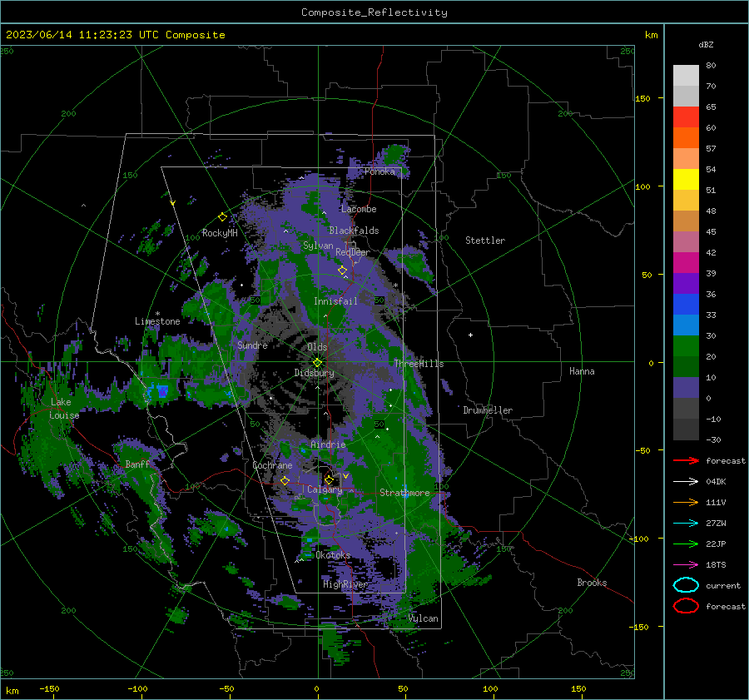
Task: Click the Lacombe town label
Action: pos(359,209)
